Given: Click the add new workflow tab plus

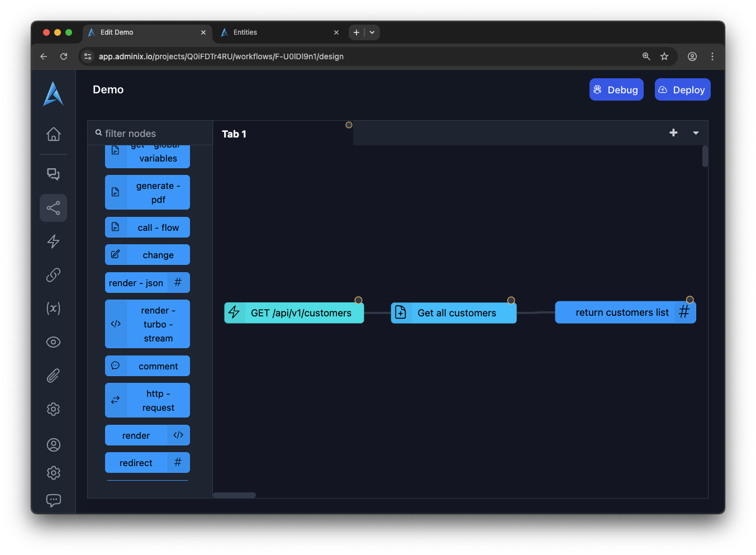Looking at the screenshot, I should coord(673,133).
